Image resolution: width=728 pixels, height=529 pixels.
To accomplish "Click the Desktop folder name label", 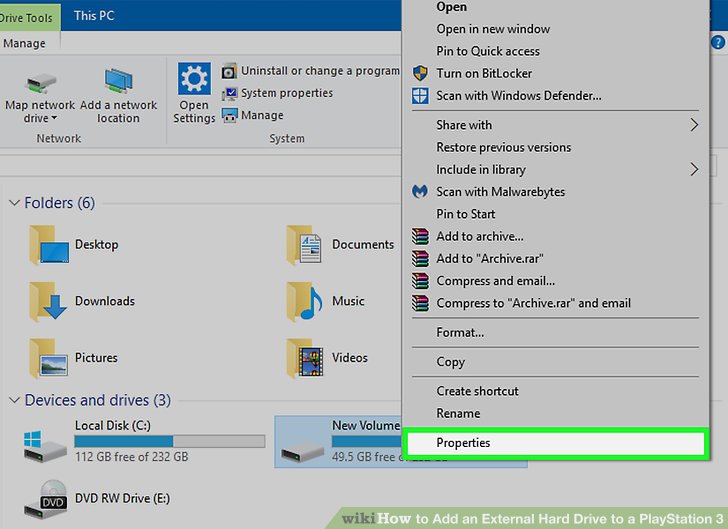I will tap(97, 245).
